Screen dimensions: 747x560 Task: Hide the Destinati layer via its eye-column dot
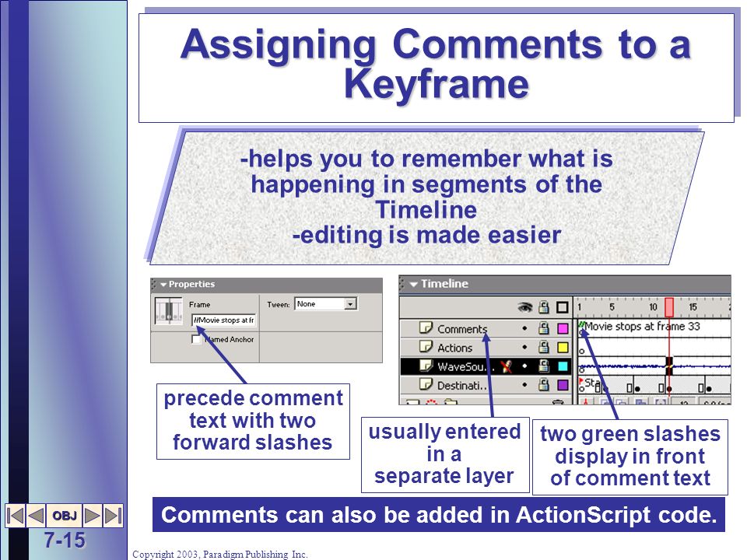524,385
